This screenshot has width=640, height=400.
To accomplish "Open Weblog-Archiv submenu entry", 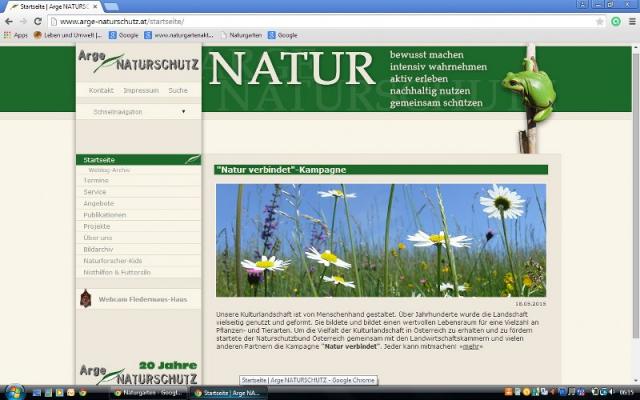I will [109, 170].
